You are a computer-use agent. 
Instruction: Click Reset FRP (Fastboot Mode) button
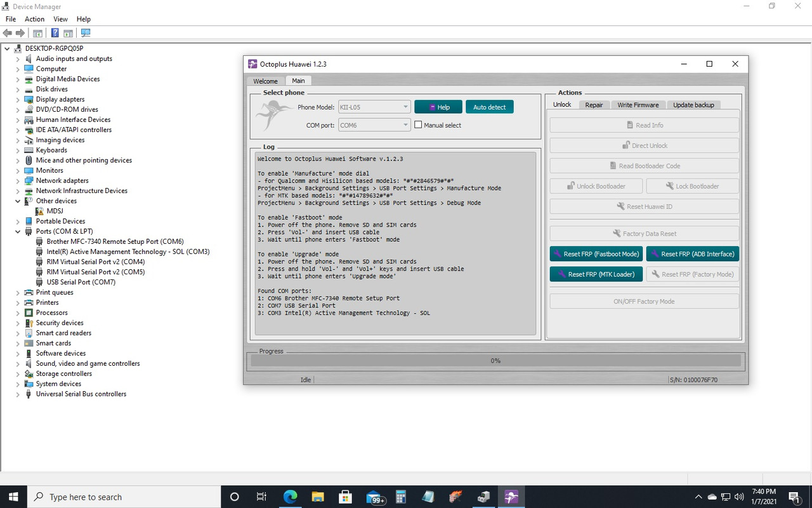click(596, 253)
